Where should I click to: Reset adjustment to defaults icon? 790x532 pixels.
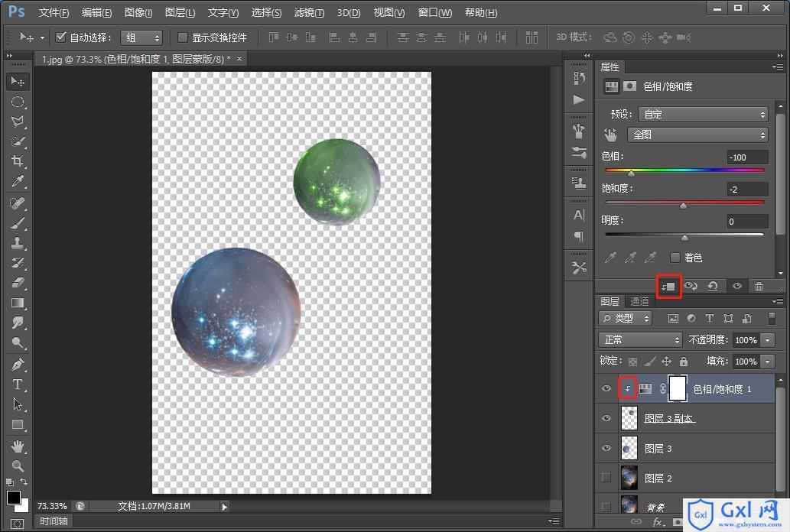click(713, 286)
